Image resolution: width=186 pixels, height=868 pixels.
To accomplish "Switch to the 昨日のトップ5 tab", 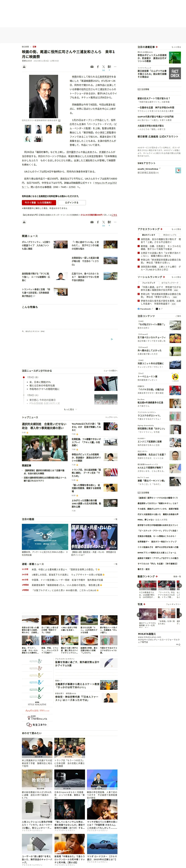I will (170, 235).
